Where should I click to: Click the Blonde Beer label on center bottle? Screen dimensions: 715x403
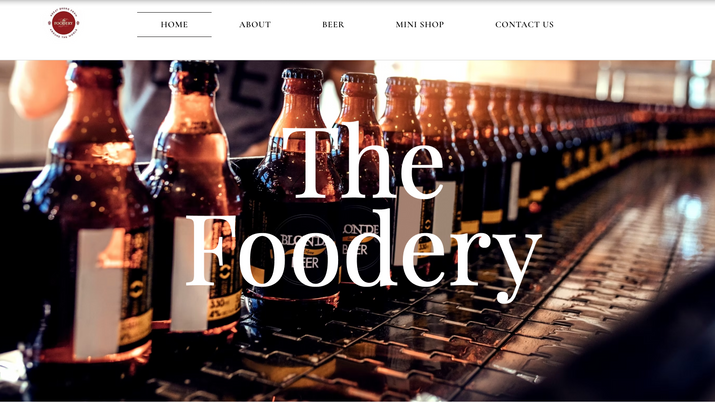tap(296, 252)
